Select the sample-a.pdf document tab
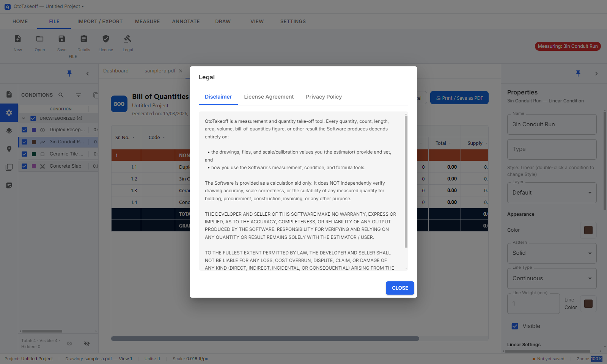The image size is (607, 364). coord(160,71)
